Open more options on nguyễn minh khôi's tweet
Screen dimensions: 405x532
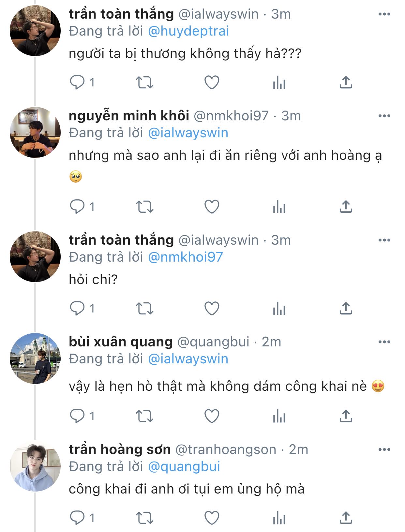click(384, 116)
